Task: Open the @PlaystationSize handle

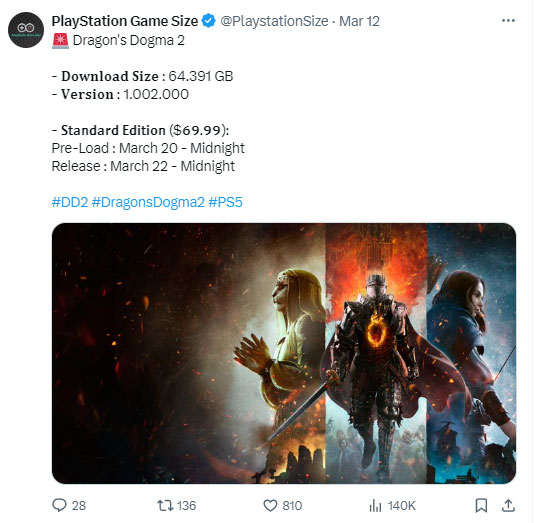Action: [274, 21]
